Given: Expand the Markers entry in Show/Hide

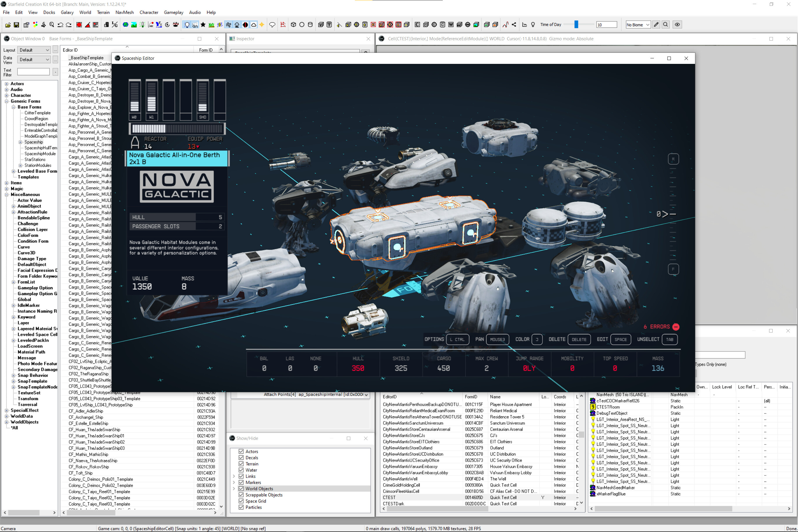Looking at the screenshot, I should pyautogui.click(x=234, y=482).
